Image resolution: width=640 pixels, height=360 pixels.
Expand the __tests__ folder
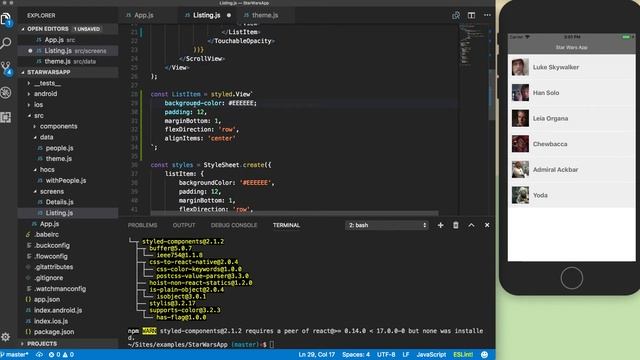[68, 83]
